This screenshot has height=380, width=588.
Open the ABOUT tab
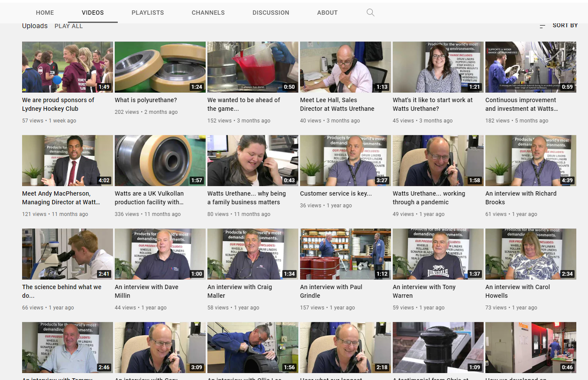[x=327, y=13]
